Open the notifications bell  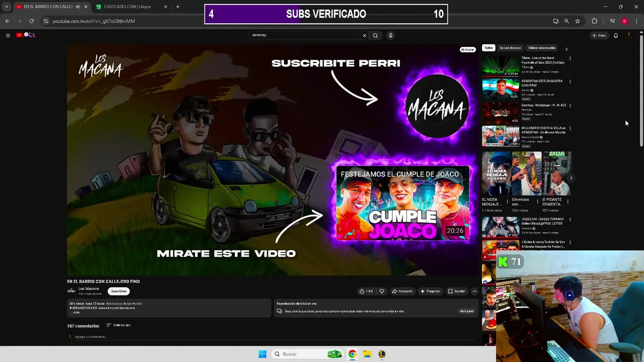(x=615, y=35)
